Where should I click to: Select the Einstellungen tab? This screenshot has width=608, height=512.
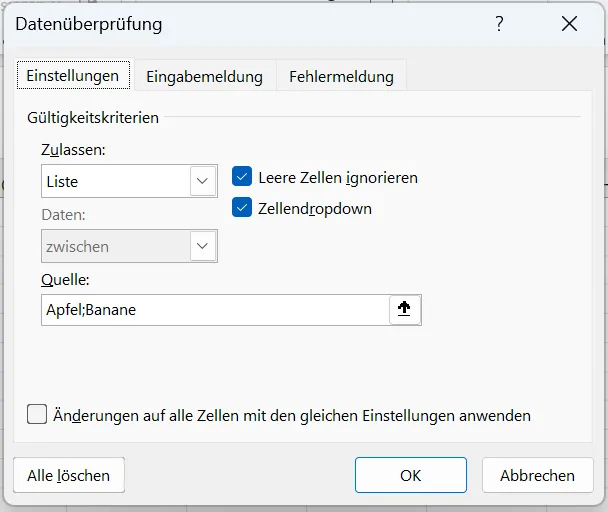(73, 75)
